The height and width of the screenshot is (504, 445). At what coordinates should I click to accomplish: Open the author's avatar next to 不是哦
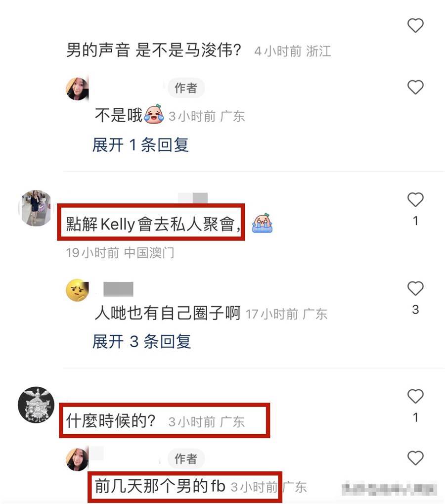[78, 89]
